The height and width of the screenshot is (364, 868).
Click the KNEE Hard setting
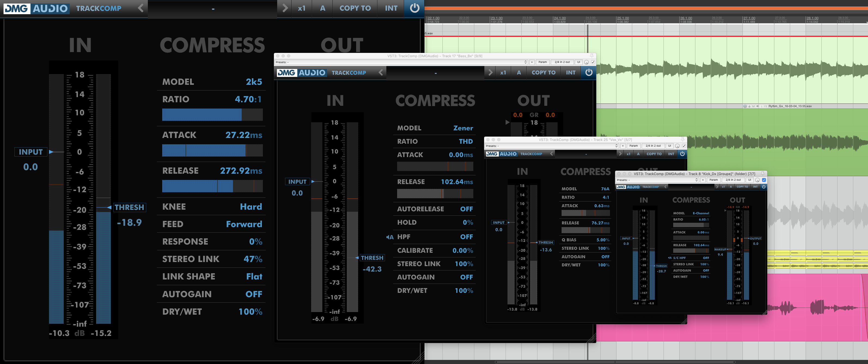pos(251,206)
